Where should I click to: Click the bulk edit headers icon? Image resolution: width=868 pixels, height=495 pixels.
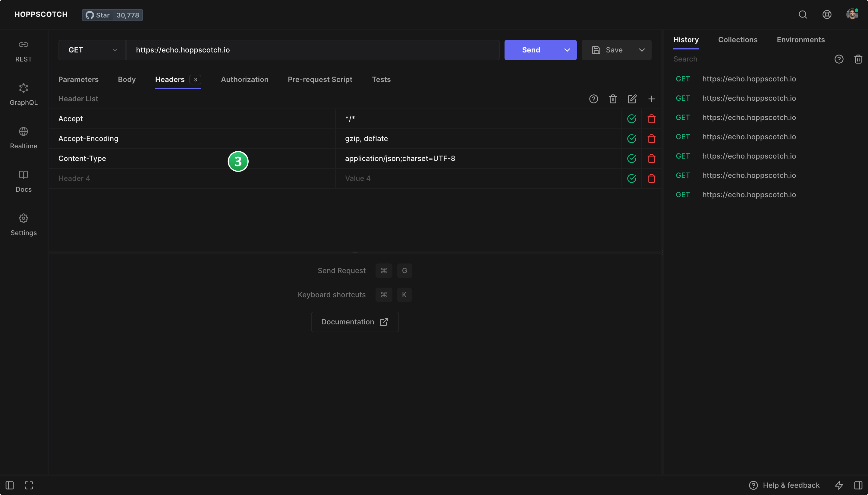pyautogui.click(x=632, y=99)
